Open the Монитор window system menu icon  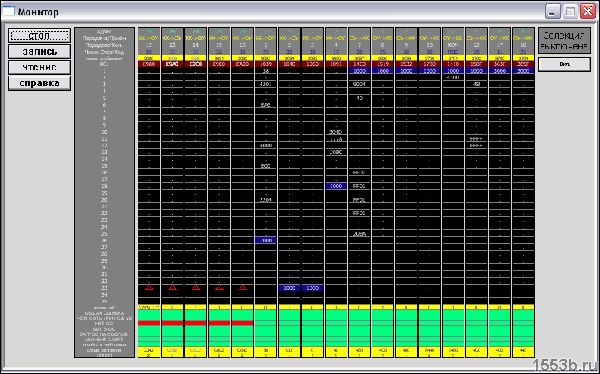point(8,11)
